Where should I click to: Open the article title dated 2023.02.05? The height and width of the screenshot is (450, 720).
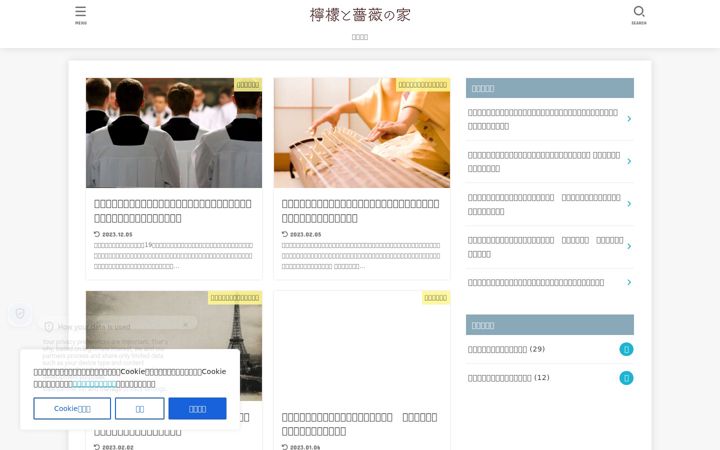tap(360, 211)
